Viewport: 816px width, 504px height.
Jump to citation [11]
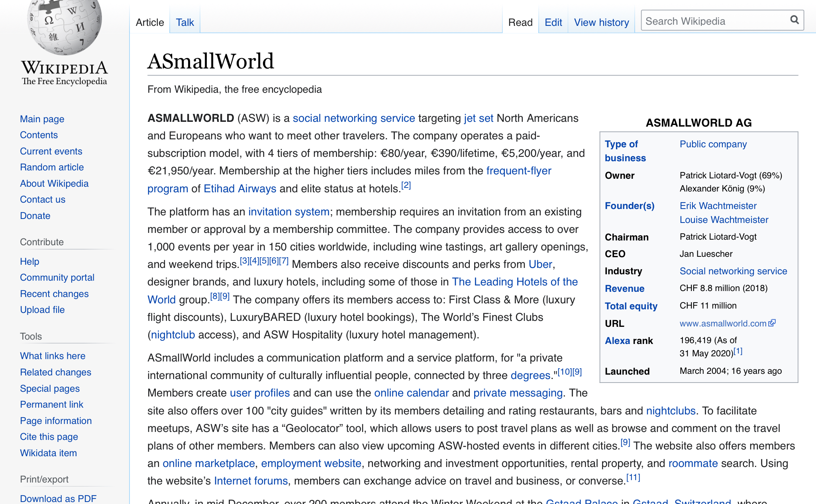(x=633, y=477)
